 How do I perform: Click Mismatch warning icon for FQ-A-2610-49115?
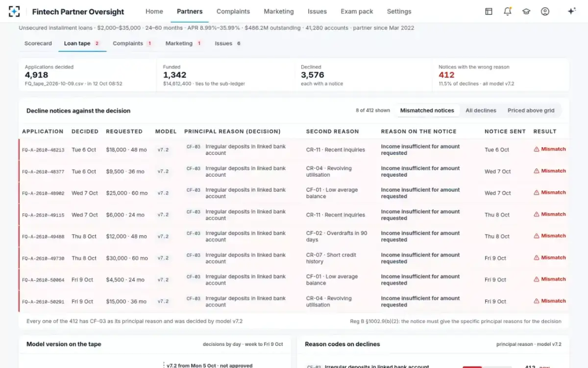pos(537,214)
